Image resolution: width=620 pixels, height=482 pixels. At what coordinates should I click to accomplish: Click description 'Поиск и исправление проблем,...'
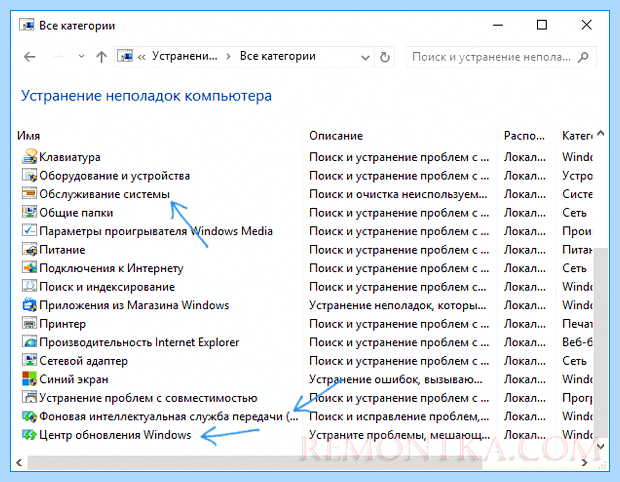point(399,416)
